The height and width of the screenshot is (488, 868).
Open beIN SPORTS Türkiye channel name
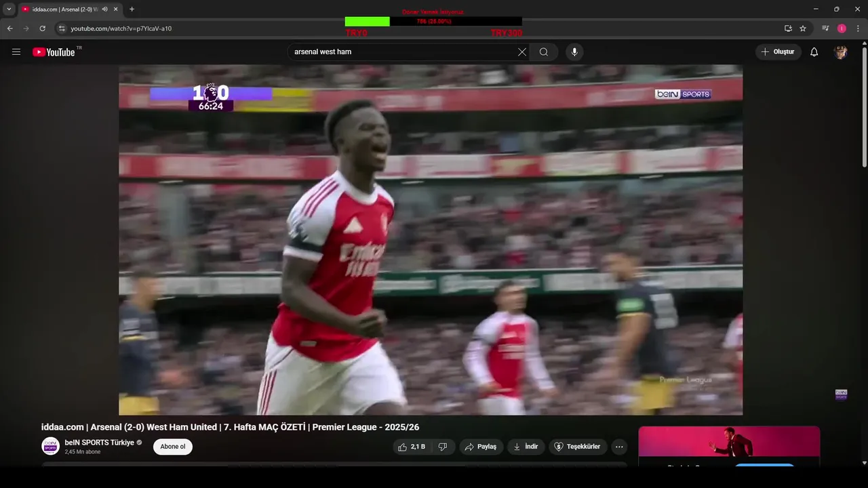pyautogui.click(x=100, y=443)
